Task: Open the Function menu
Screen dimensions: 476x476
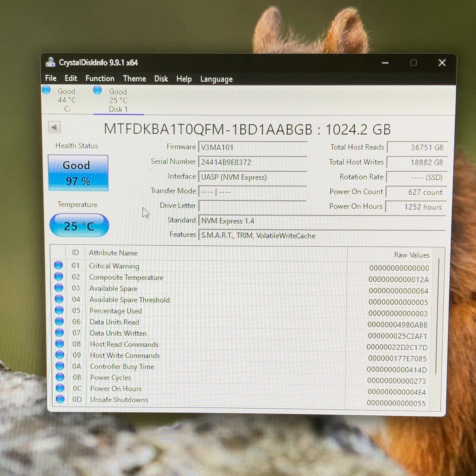Action: pos(100,79)
